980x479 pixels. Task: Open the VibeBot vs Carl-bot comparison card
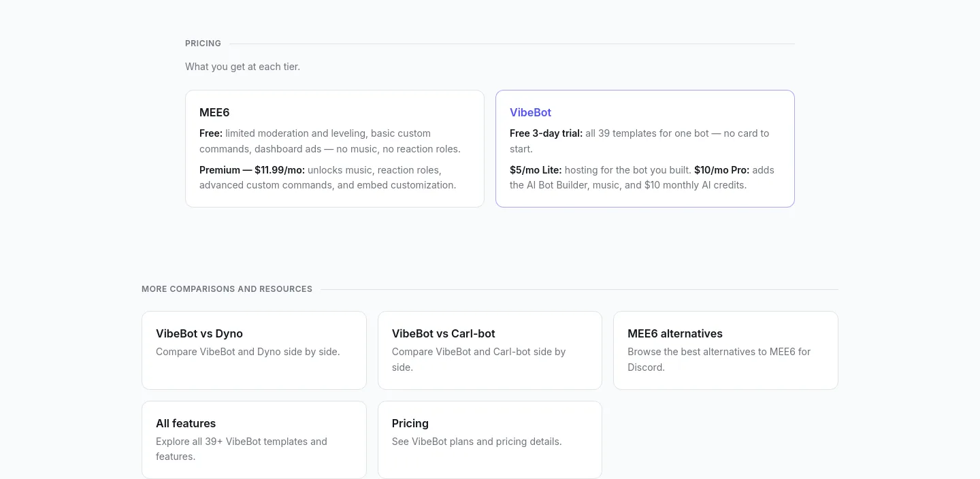click(490, 350)
